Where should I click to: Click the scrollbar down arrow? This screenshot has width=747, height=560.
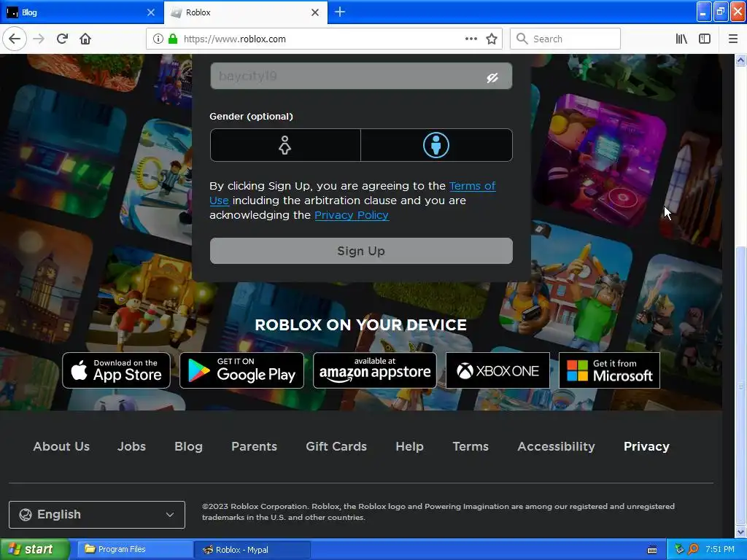740,532
